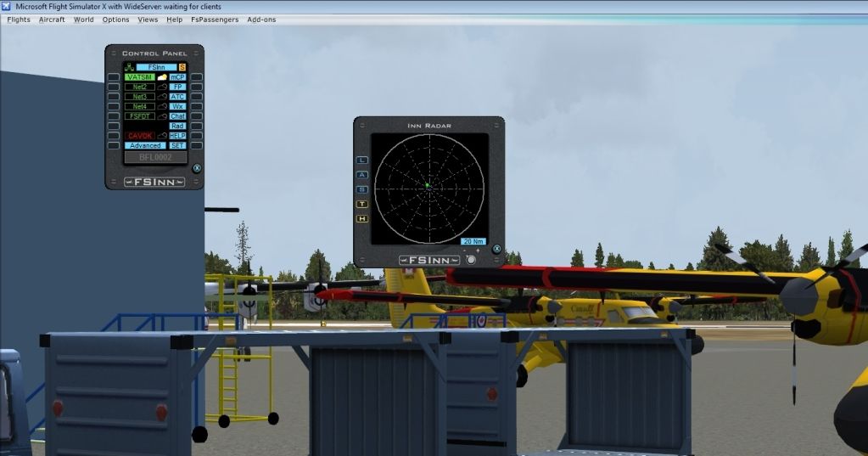This screenshot has height=456, width=868.
Task: Toggle the H button on Inn Radar
Action: (362, 219)
